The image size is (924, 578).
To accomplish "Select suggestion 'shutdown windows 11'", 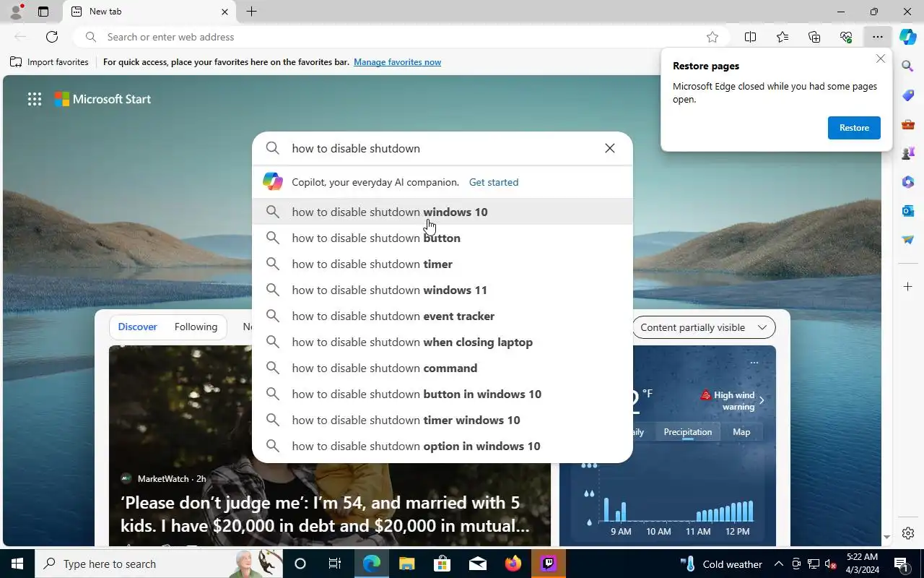I will [x=443, y=290].
